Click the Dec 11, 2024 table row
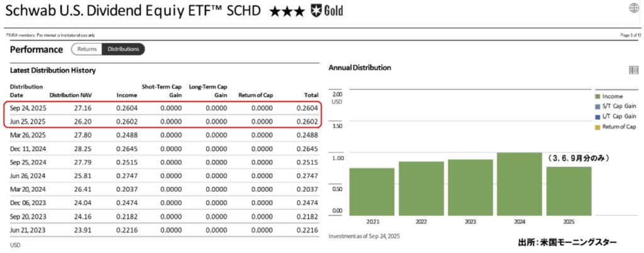644x253 pixels. (164, 148)
